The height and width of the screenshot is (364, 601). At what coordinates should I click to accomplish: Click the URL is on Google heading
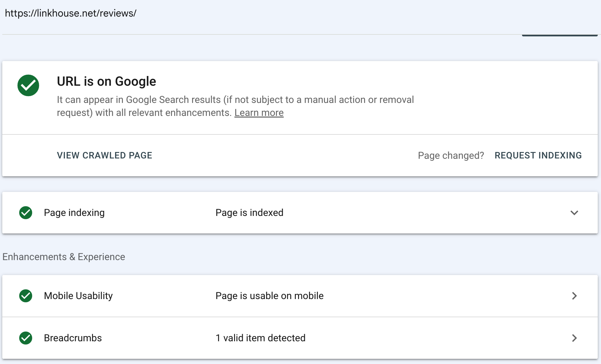pos(107,81)
